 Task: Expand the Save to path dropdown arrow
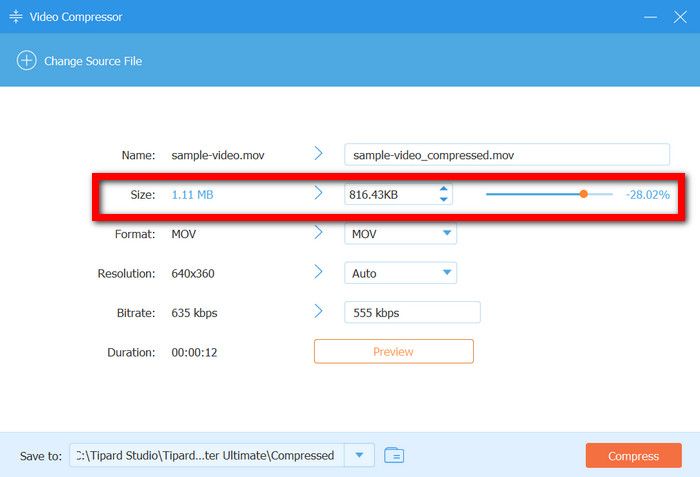pos(359,456)
